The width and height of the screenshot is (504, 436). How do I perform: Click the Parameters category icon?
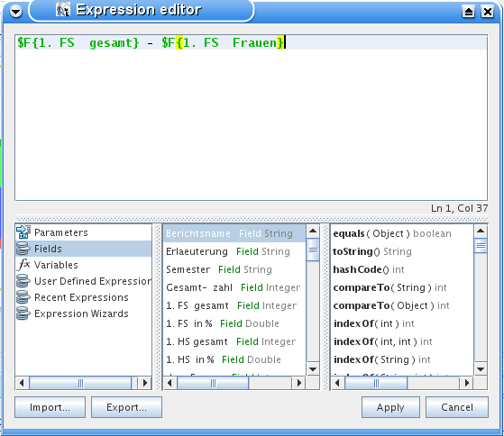coord(23,232)
